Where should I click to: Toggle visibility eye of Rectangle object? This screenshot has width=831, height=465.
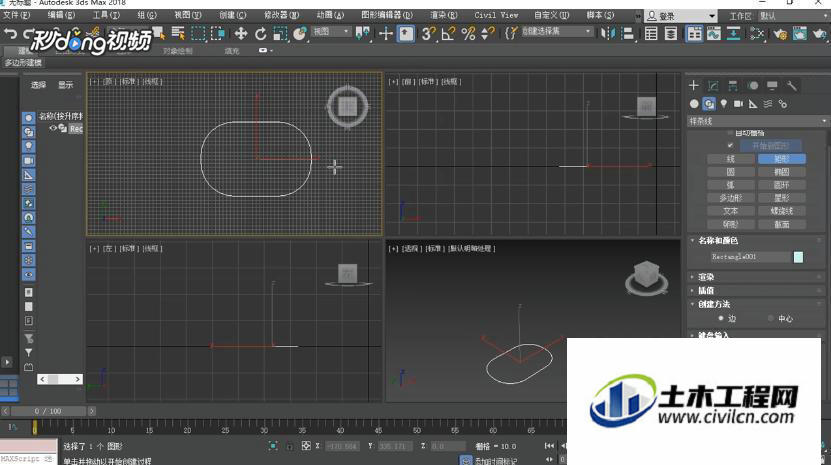point(52,128)
